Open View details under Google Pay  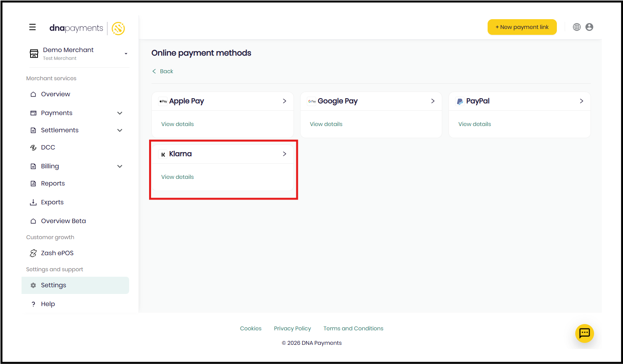click(326, 124)
